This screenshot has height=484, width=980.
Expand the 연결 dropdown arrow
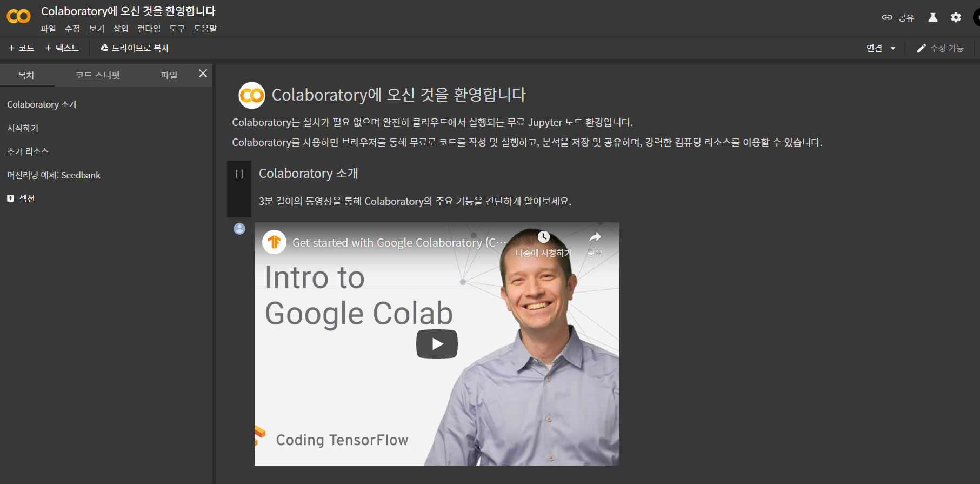click(x=893, y=48)
